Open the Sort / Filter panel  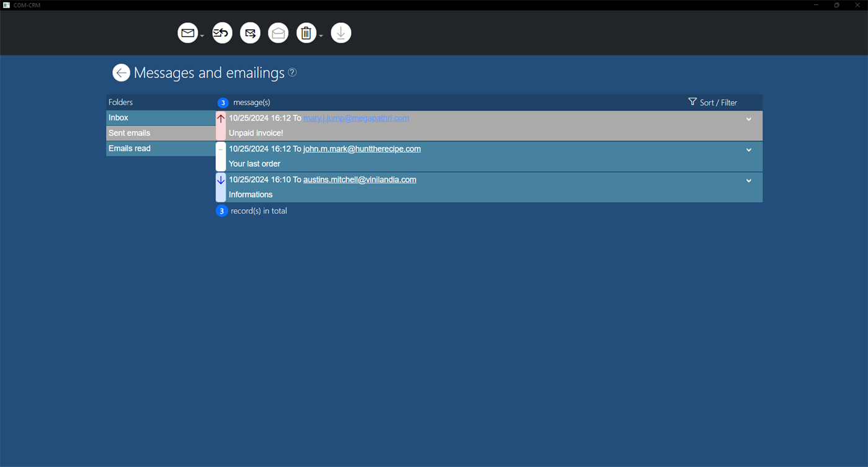[x=712, y=102]
